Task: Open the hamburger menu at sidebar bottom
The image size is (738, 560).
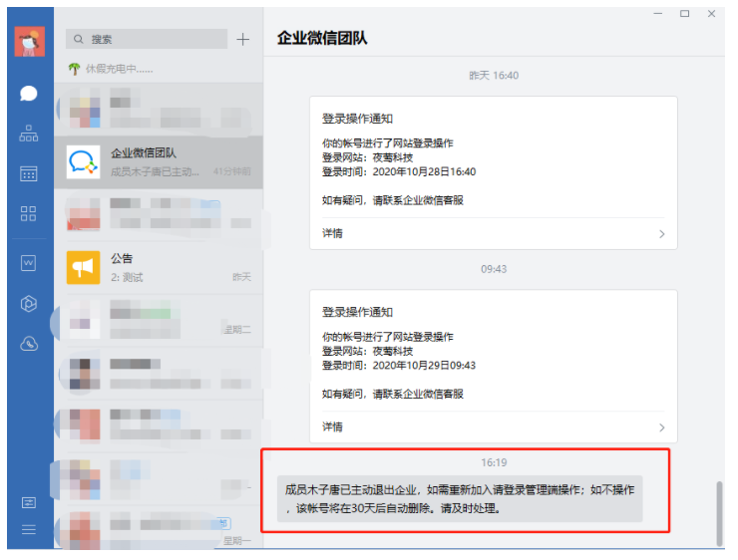Action: pyautogui.click(x=29, y=530)
